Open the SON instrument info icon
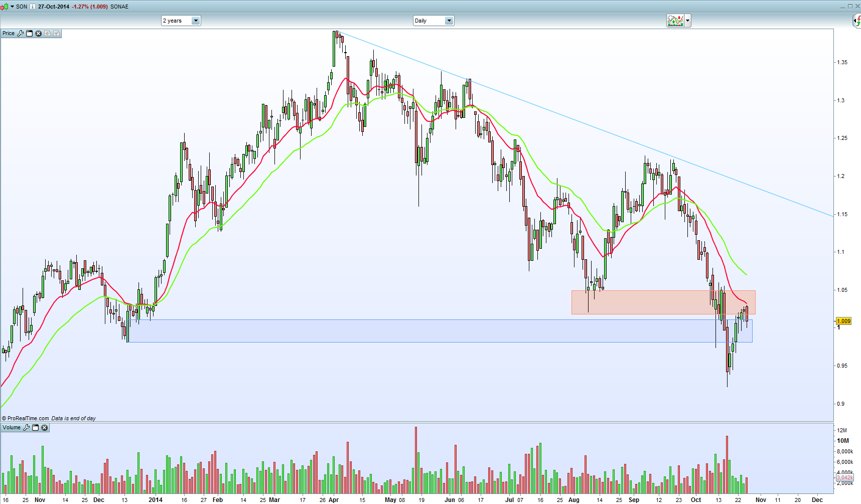Viewport: 861px width, 504px height. 33,7
